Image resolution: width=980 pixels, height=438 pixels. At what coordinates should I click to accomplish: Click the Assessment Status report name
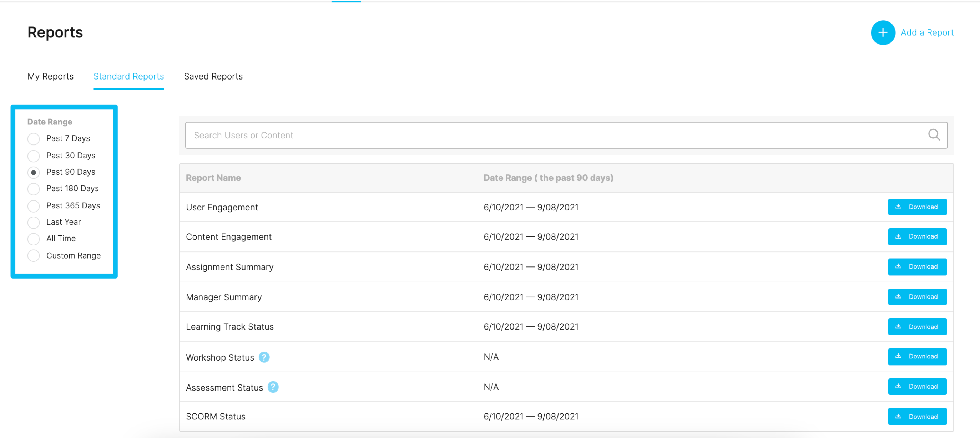click(224, 387)
